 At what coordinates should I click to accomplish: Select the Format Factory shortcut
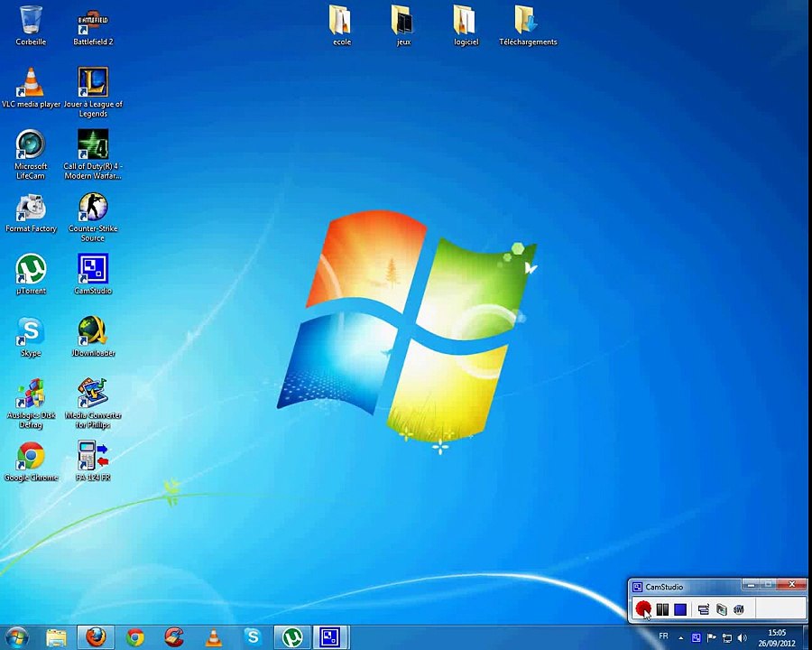[31, 212]
